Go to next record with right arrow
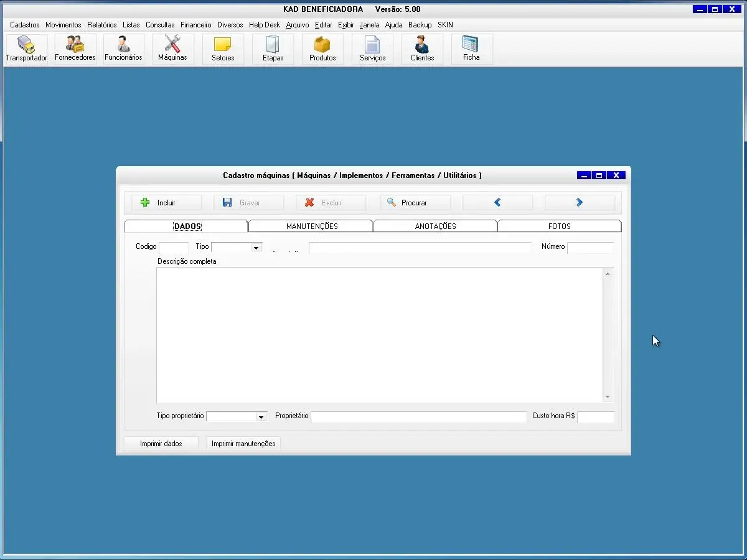This screenshot has height=560, width=747. pyautogui.click(x=580, y=203)
